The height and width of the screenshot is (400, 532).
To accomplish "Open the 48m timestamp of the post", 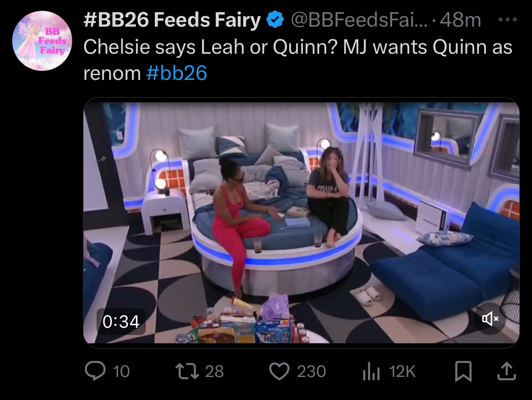I will click(x=460, y=20).
